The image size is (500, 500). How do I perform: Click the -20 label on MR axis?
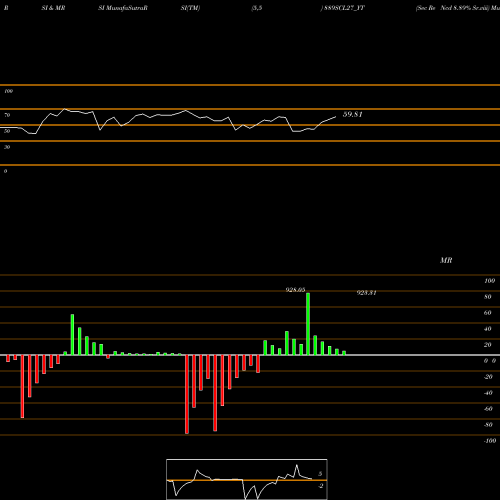pos(488,377)
